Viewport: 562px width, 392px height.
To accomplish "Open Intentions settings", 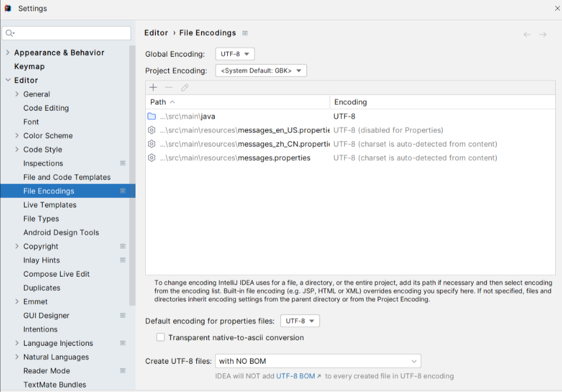I will [40, 330].
